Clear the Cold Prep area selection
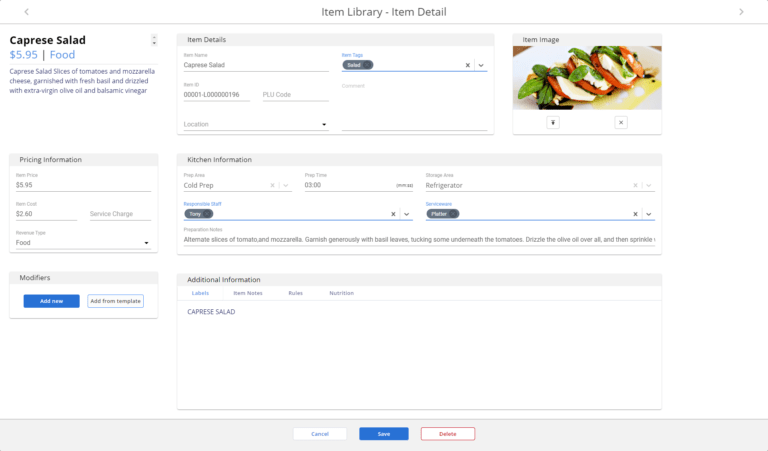The height and width of the screenshot is (451, 768). click(x=272, y=186)
